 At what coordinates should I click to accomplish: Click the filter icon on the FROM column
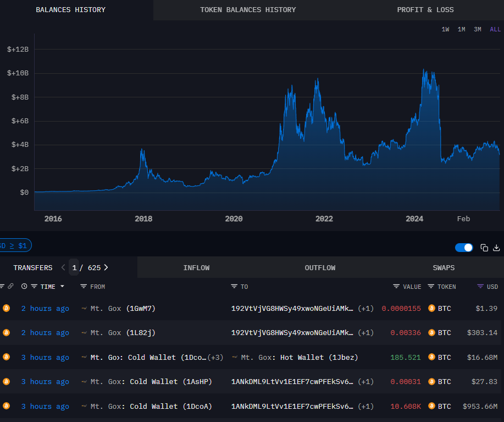[x=84, y=286]
